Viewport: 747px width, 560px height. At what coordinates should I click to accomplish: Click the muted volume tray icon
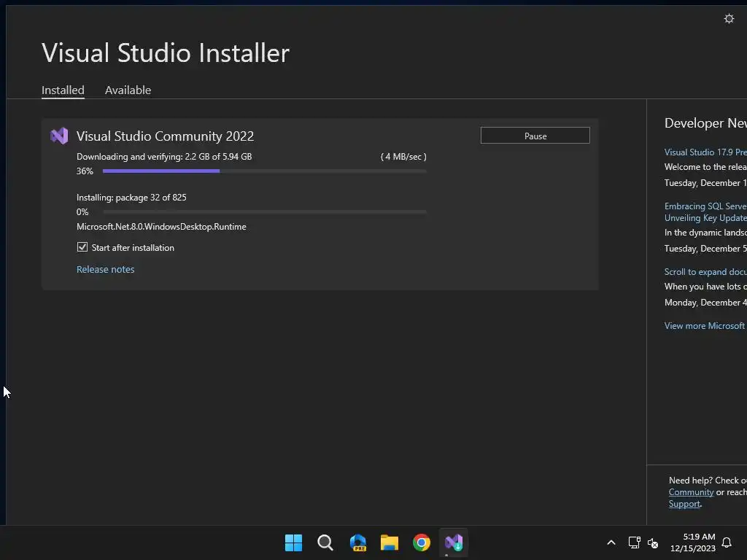(x=653, y=542)
